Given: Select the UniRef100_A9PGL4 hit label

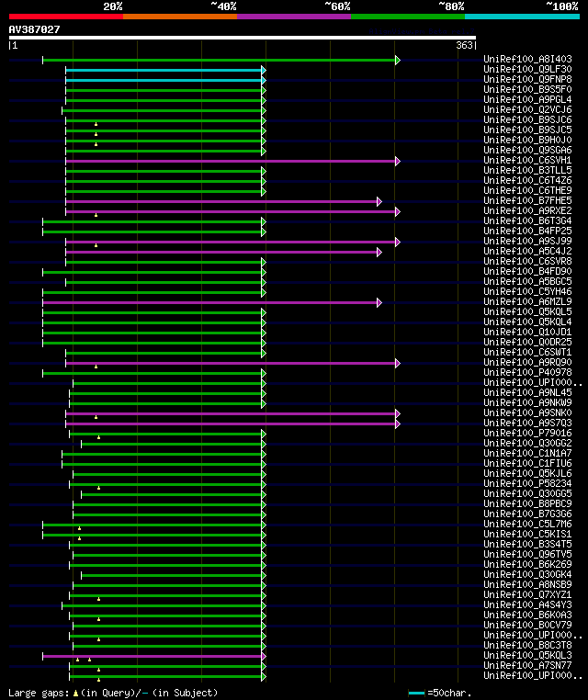Looking at the screenshot, I should 527,99.
